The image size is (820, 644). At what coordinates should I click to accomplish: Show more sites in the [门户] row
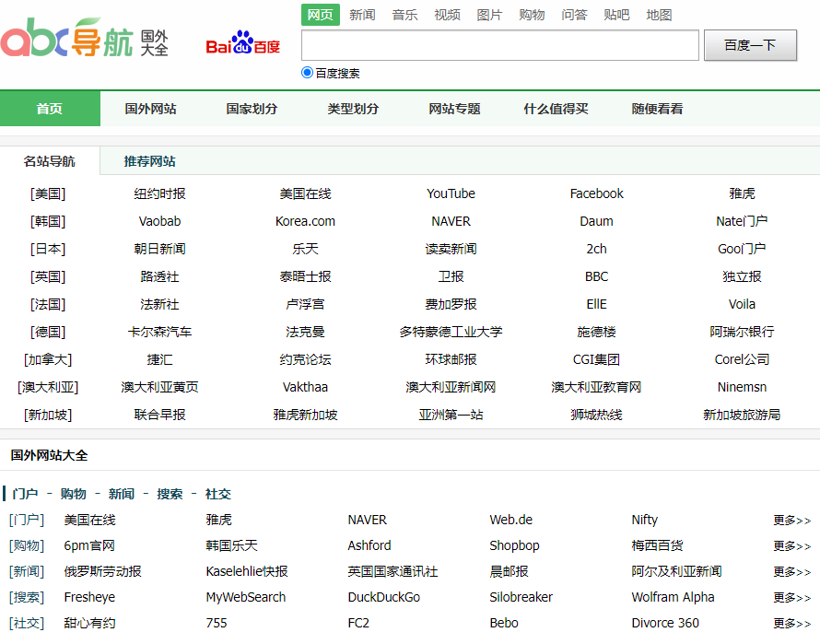[x=792, y=520]
